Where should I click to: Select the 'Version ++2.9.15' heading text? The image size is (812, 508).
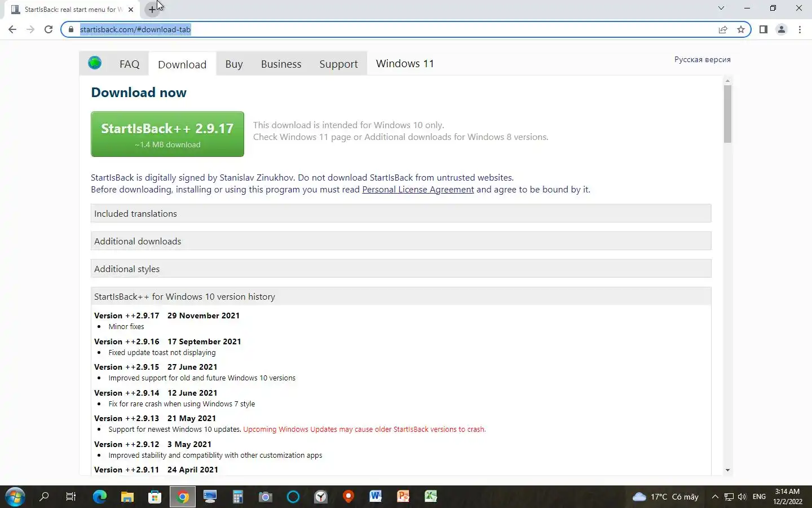[x=127, y=367]
